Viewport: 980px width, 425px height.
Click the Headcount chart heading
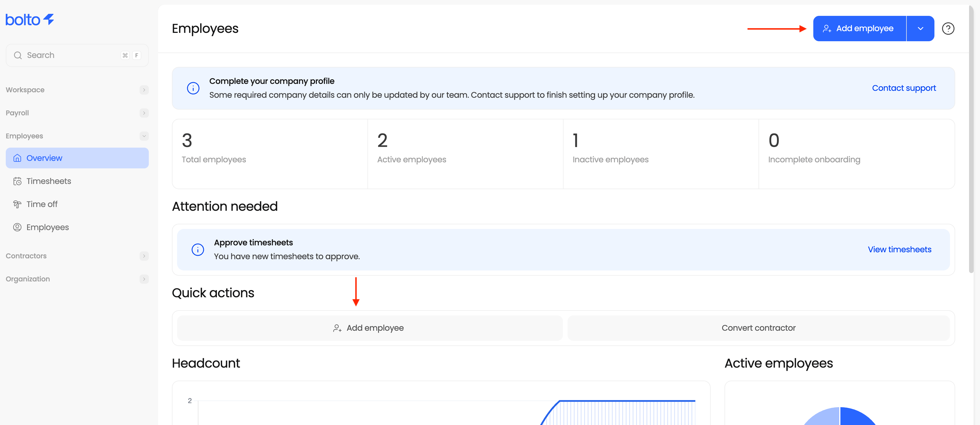206,363
